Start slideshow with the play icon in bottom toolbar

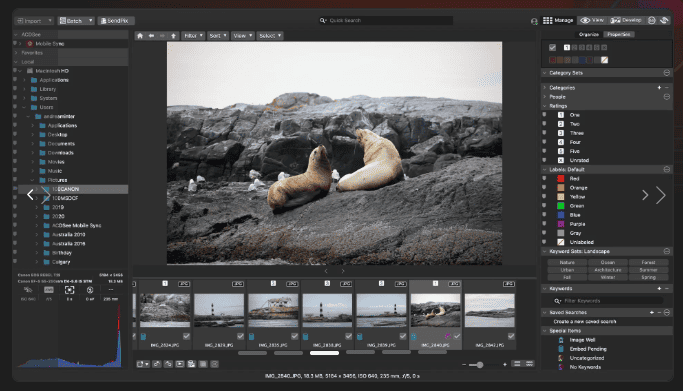pos(179,364)
